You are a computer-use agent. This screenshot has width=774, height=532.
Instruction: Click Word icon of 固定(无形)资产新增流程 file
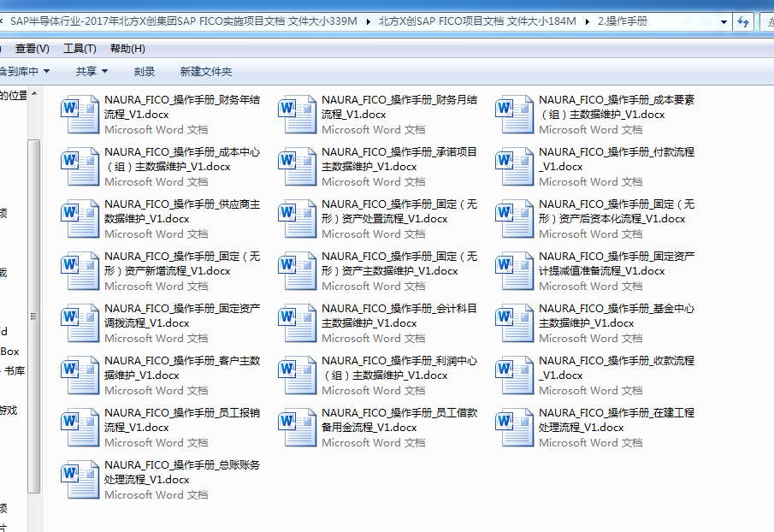pyautogui.click(x=80, y=271)
